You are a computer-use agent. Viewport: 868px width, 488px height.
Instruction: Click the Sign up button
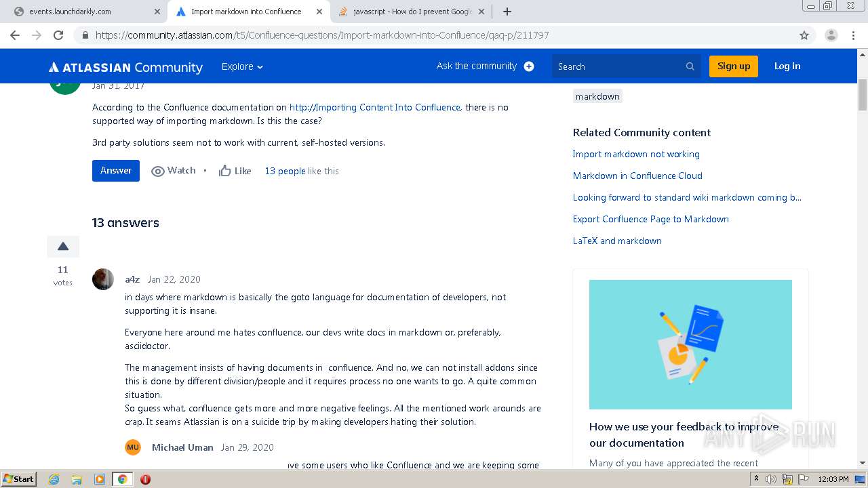click(734, 66)
